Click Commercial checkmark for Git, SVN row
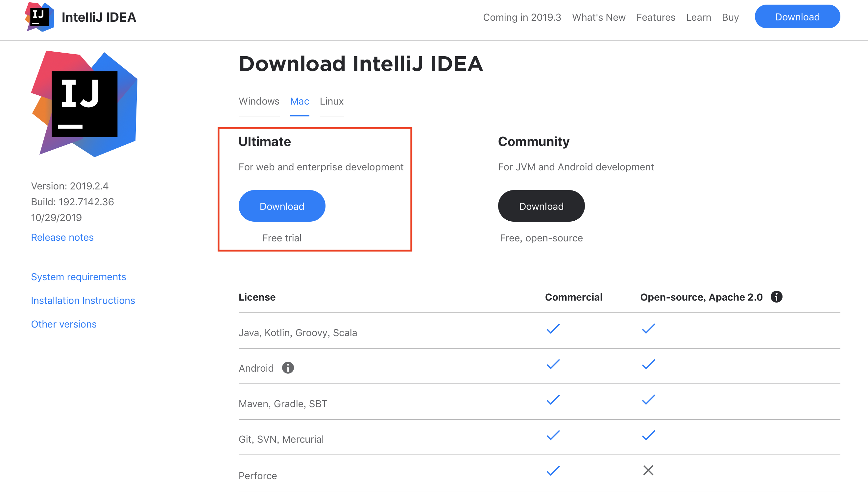The image size is (868, 492). coord(553,435)
